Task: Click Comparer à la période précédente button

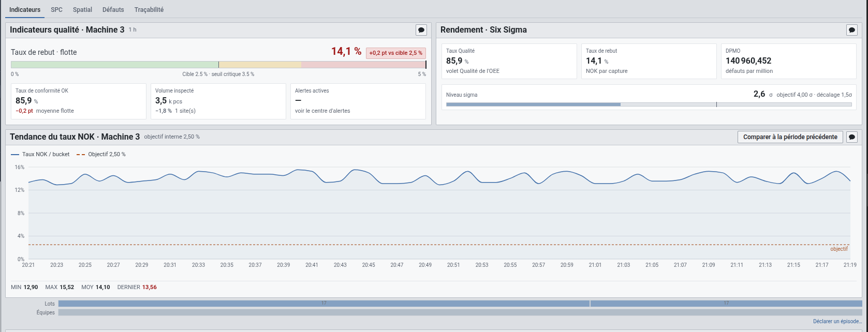Action: [x=790, y=137]
